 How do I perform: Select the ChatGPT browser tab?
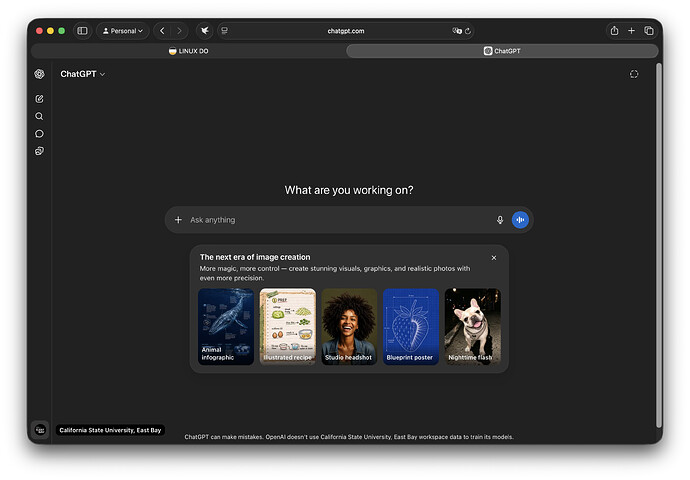point(502,51)
